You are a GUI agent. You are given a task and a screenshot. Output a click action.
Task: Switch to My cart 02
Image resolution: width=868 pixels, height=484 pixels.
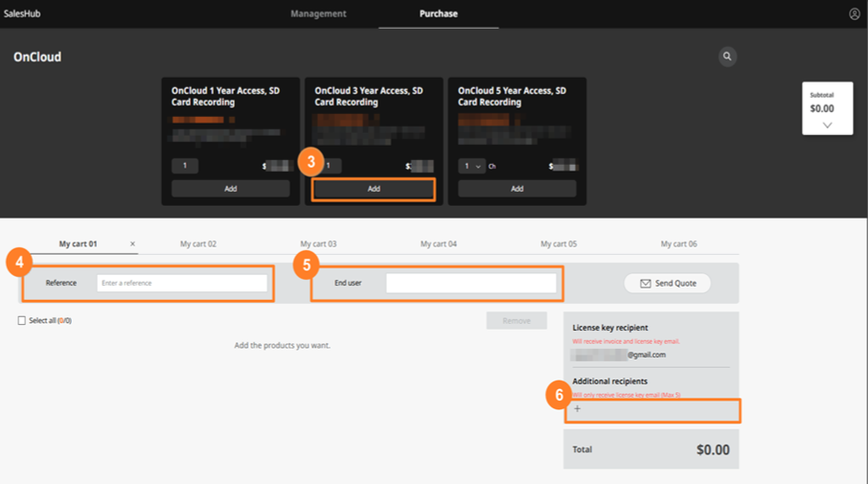tap(198, 243)
